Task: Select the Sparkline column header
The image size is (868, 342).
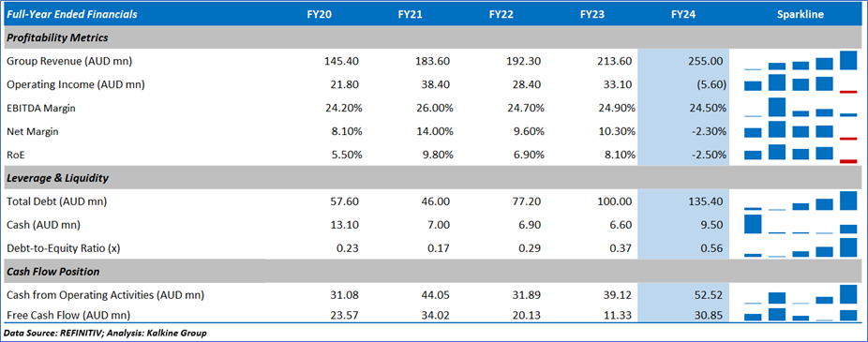Action: pos(800,15)
